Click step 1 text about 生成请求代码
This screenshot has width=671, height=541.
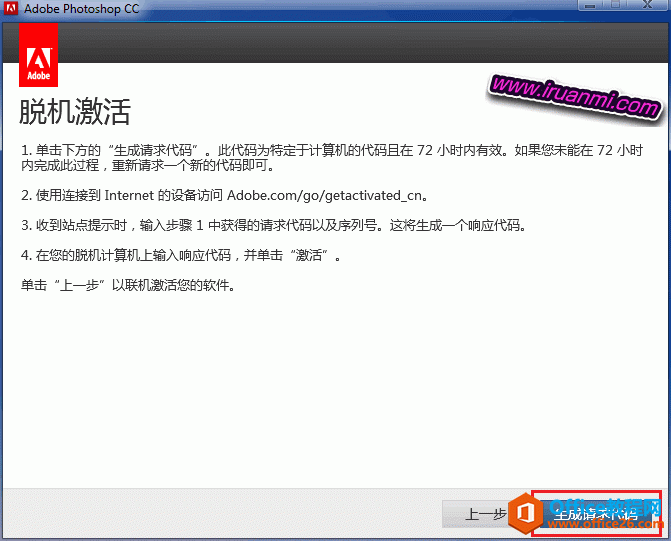(332, 158)
